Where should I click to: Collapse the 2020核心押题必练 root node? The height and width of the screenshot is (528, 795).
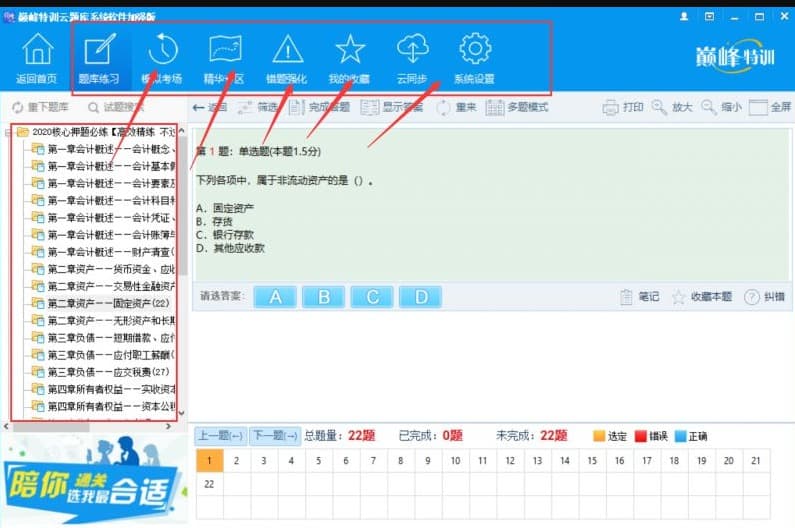7,133
